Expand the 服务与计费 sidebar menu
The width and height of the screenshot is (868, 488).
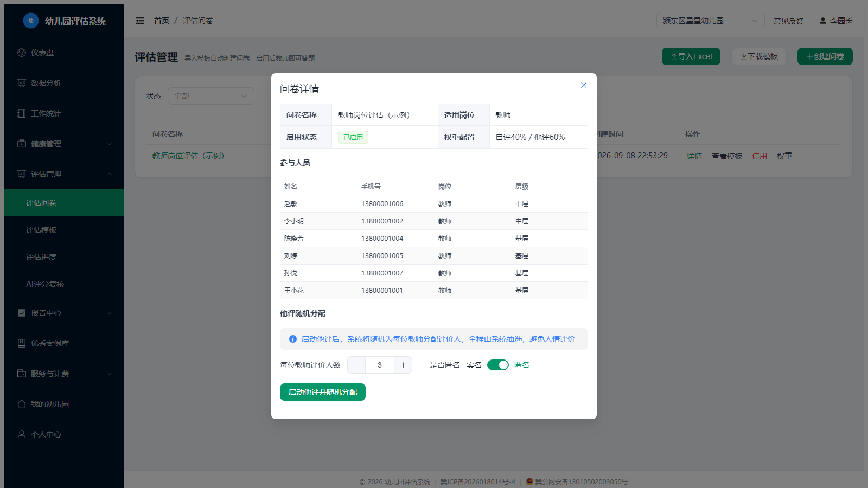click(x=64, y=374)
